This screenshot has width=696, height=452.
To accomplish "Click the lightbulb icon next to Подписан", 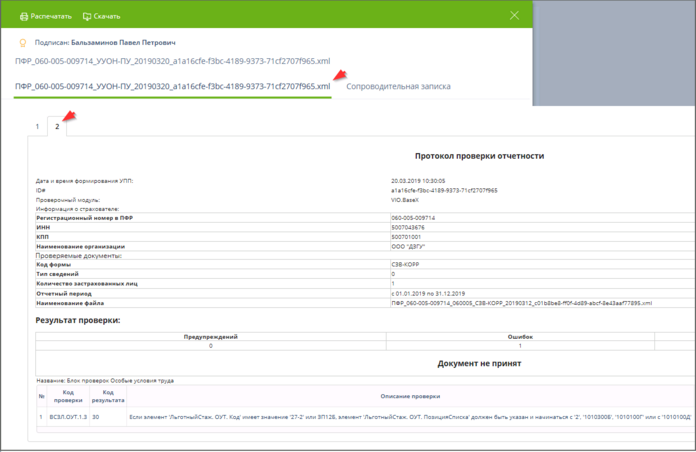I will [x=22, y=43].
